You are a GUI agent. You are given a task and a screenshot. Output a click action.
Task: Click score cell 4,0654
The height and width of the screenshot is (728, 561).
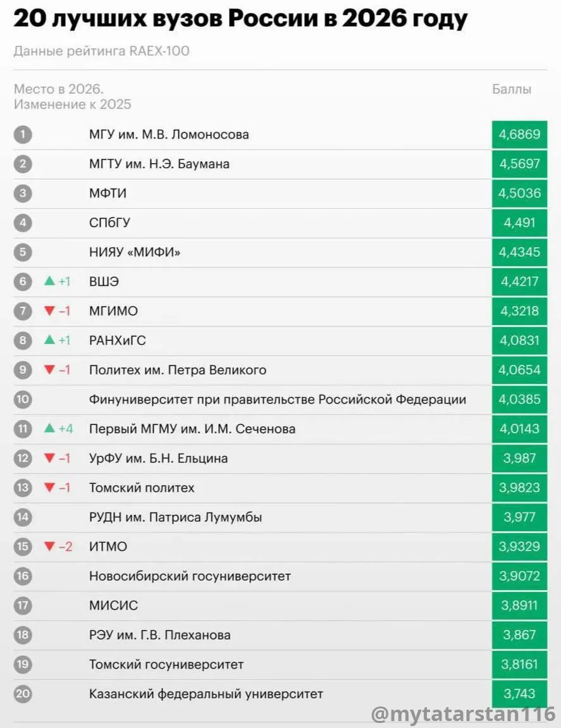520,370
